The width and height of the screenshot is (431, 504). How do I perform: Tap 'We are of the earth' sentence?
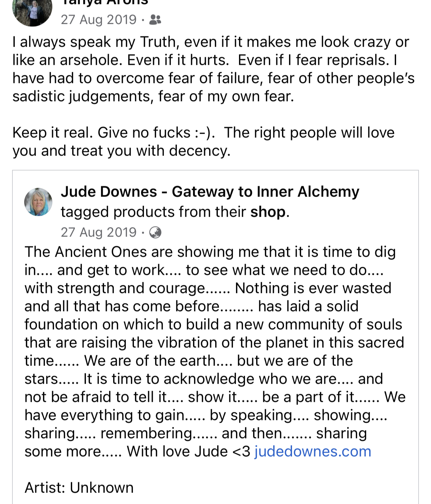150,361
